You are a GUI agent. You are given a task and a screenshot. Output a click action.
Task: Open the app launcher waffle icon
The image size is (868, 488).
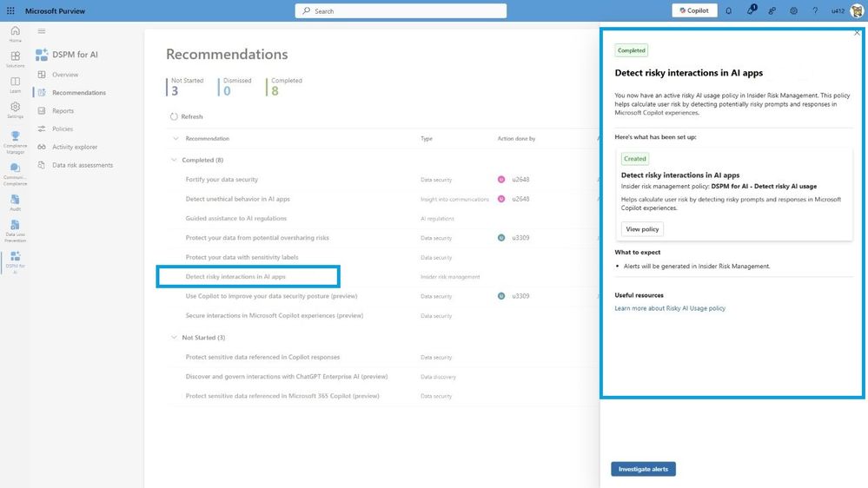[10, 10]
